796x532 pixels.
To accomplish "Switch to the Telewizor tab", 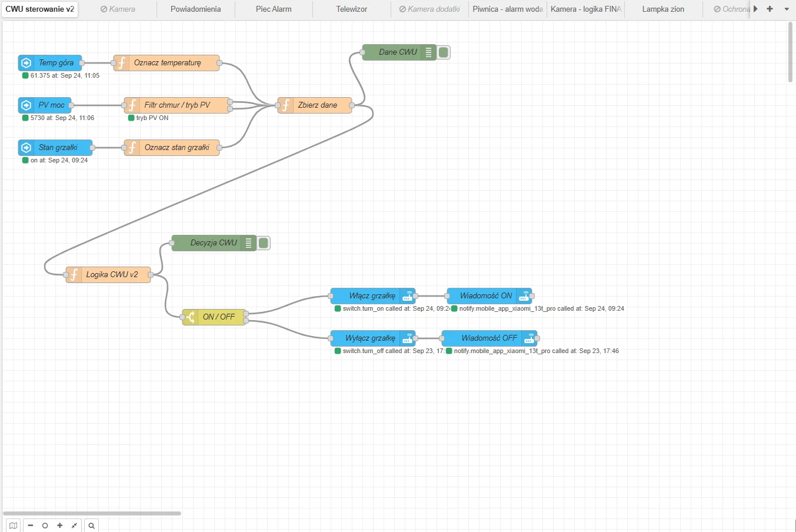I will coord(352,9).
